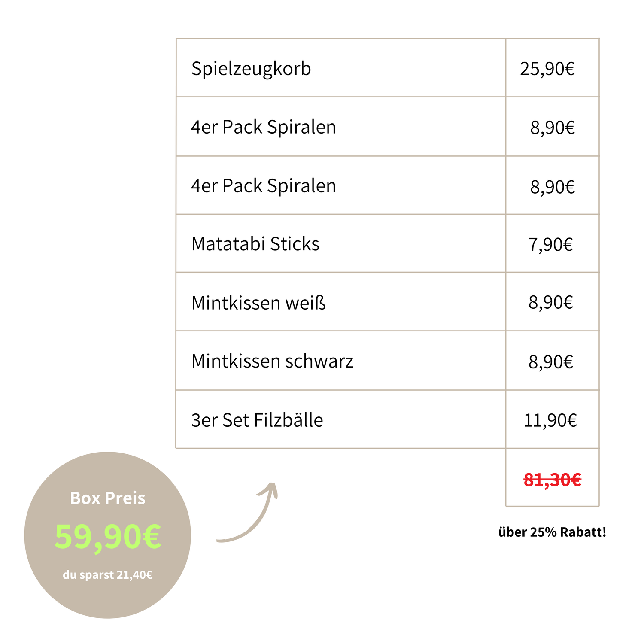Select the 3er Set Filzbälle label
This screenshot has height=644, width=644.
(x=257, y=420)
